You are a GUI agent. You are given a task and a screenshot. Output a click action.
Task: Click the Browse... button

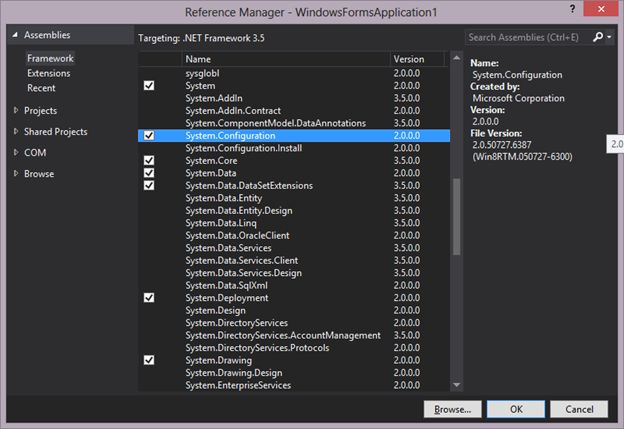452,409
